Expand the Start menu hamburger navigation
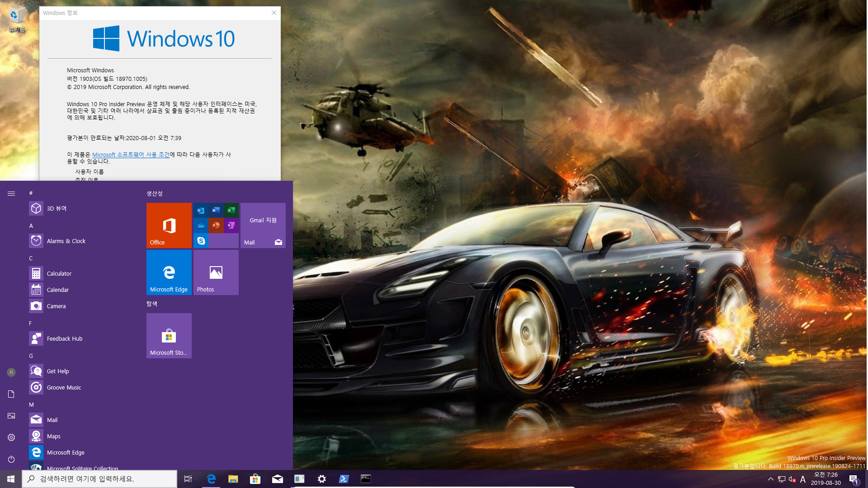The image size is (868, 488). [x=11, y=193]
